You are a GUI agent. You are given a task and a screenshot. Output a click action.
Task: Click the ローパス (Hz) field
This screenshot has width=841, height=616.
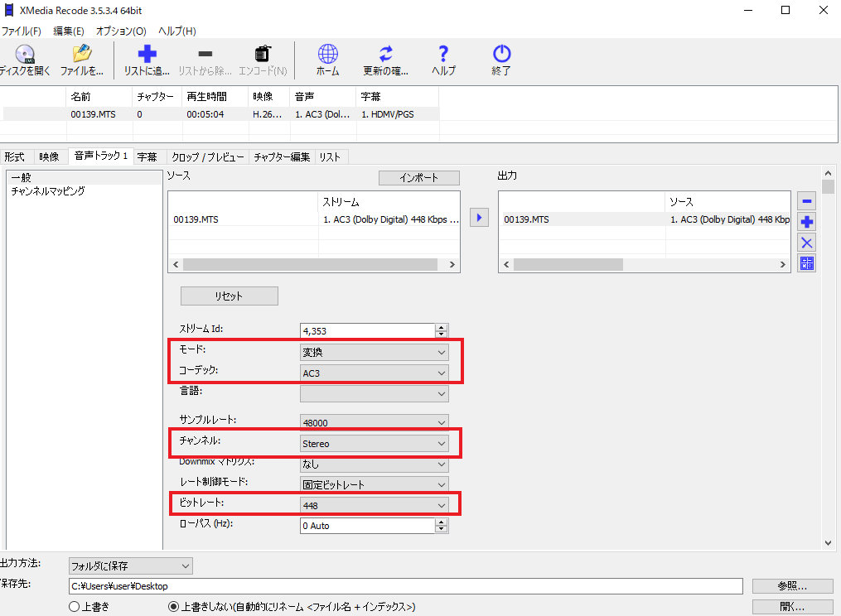click(x=367, y=526)
